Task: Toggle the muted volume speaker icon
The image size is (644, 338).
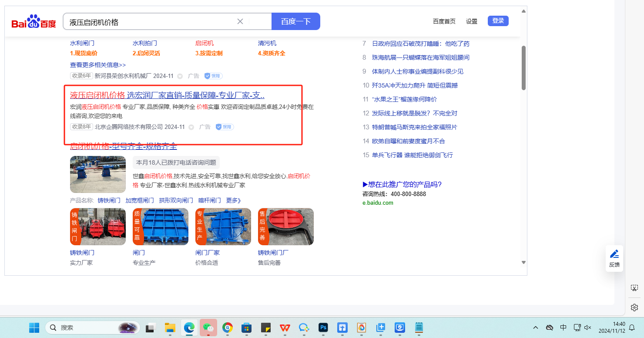Action: [587, 328]
